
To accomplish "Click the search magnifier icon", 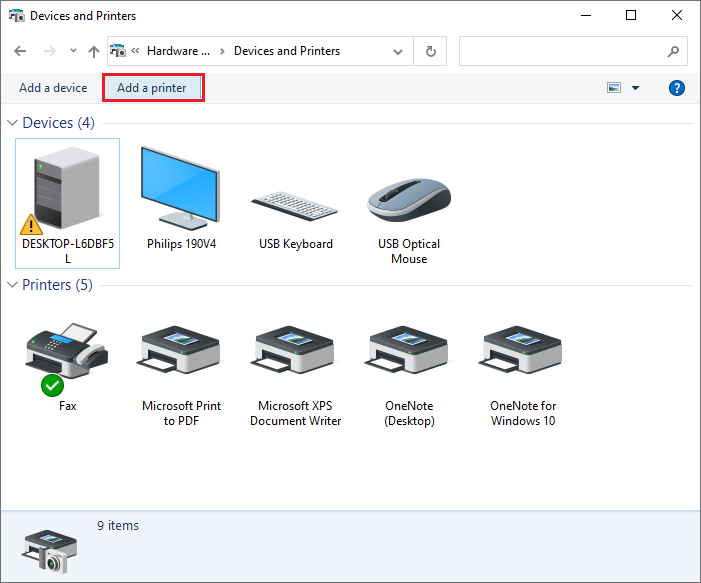I will pos(673,51).
